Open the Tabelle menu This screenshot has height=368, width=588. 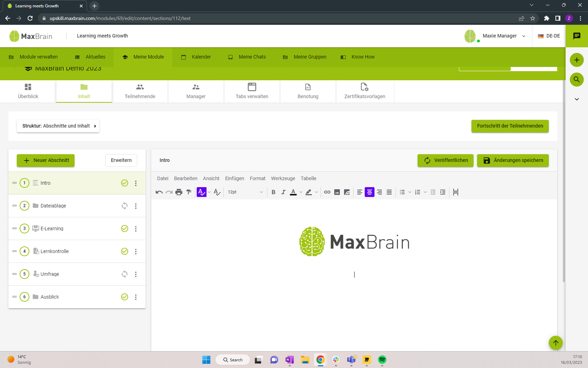coord(309,178)
